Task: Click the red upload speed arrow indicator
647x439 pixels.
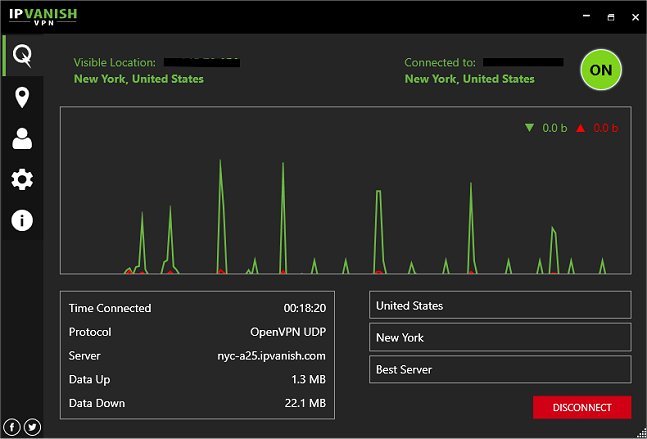Action: click(581, 128)
